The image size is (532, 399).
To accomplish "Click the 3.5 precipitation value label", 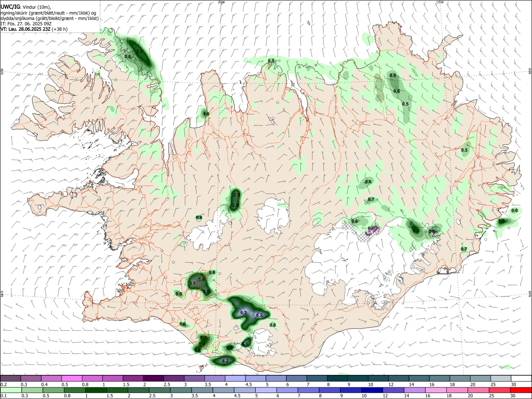I will [192, 283].
